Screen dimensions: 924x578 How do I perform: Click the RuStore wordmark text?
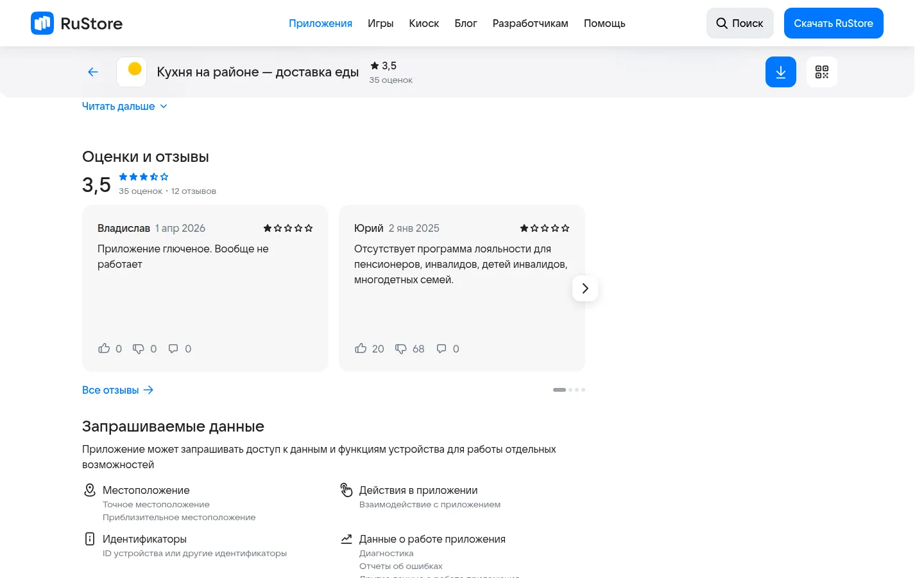pyautogui.click(x=91, y=24)
